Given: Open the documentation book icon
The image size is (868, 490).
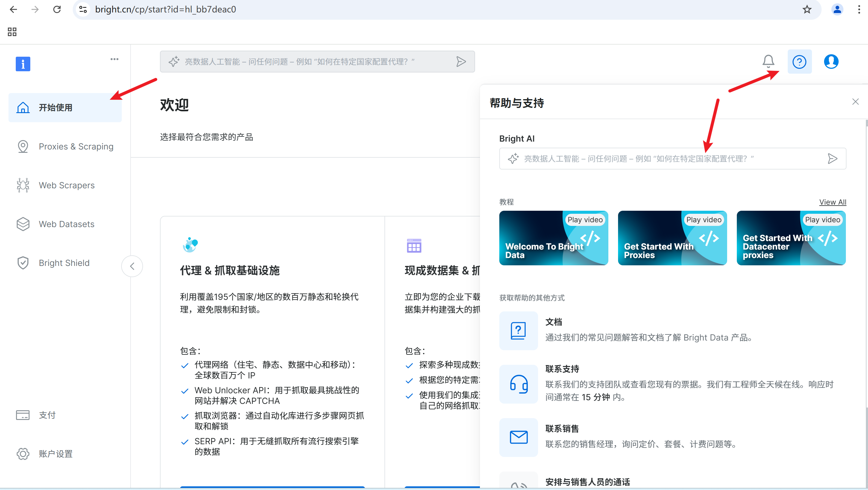Looking at the screenshot, I should [518, 331].
